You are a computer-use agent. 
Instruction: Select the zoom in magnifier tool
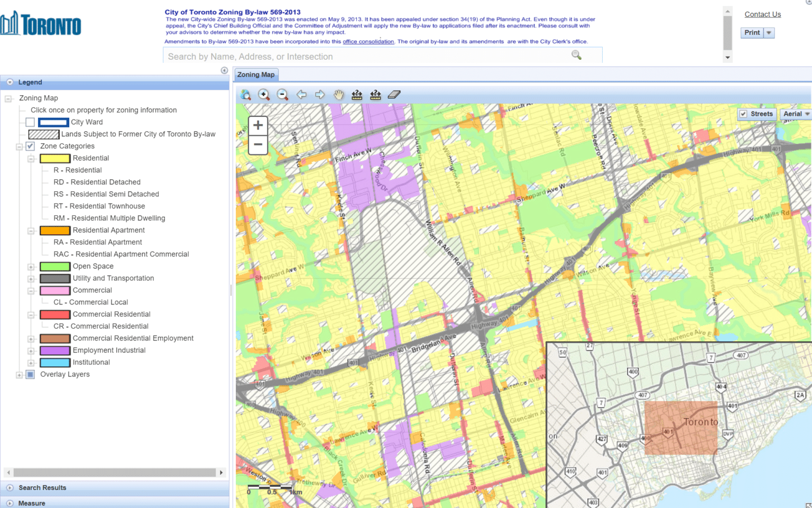pyautogui.click(x=264, y=95)
